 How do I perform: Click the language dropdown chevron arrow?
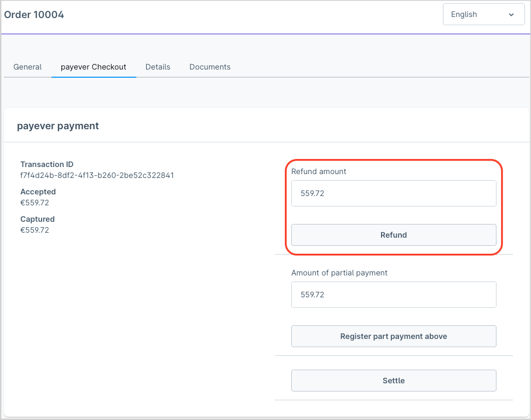click(511, 15)
